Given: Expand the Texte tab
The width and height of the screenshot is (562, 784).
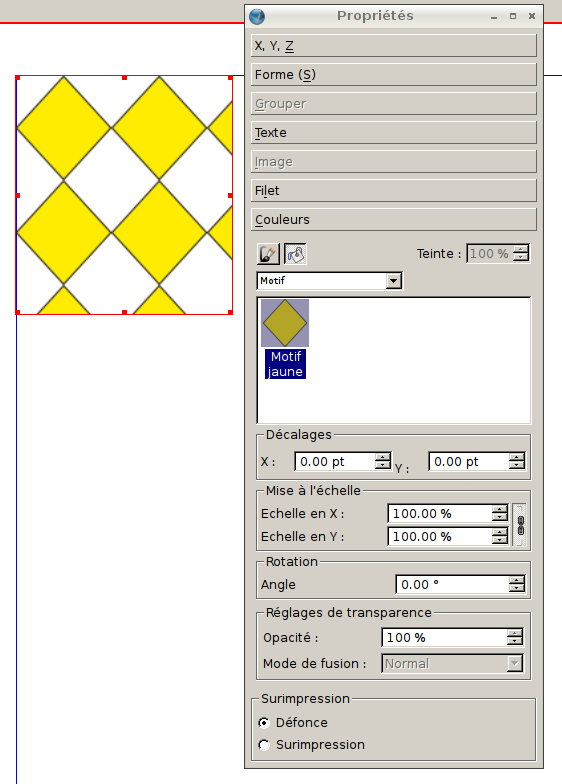Looking at the screenshot, I should (x=394, y=132).
